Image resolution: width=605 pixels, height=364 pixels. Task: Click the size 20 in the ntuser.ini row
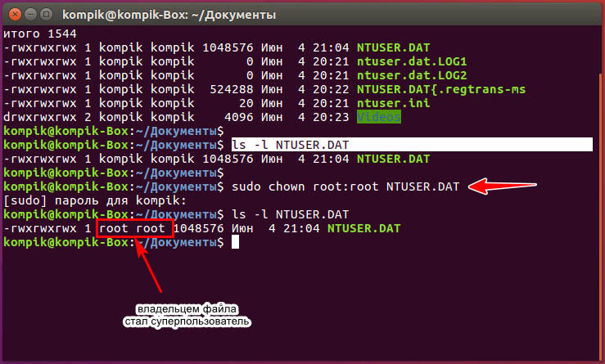click(246, 103)
